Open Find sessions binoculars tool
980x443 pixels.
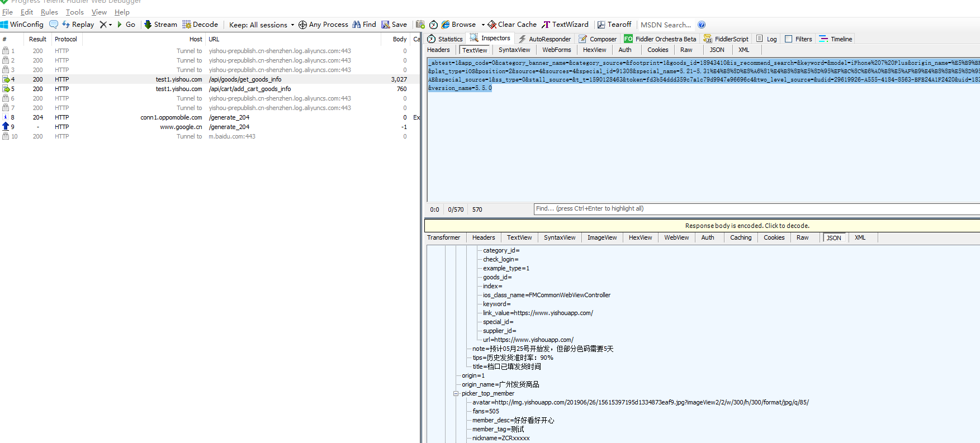(364, 25)
